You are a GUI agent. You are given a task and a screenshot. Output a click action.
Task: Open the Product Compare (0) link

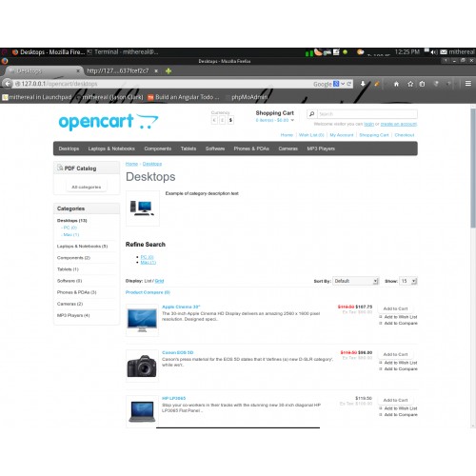148,292
